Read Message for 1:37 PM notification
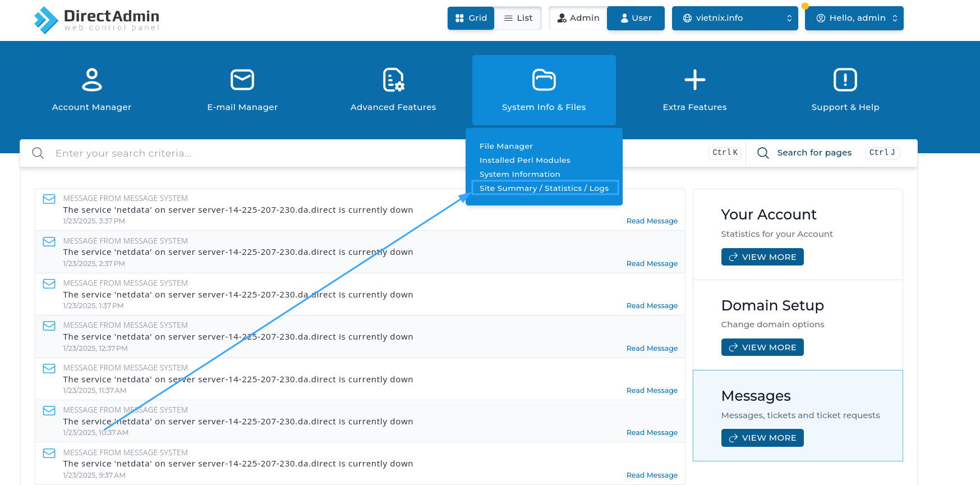The image size is (980, 485). click(x=652, y=306)
